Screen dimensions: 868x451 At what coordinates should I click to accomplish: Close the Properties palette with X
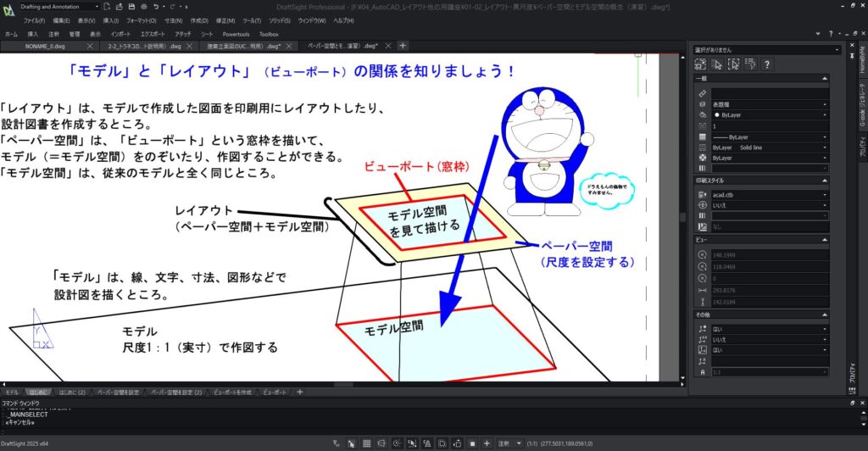[x=853, y=46]
